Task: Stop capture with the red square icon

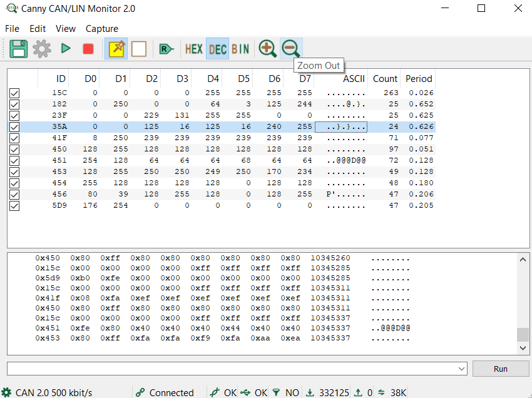Action: (88, 49)
